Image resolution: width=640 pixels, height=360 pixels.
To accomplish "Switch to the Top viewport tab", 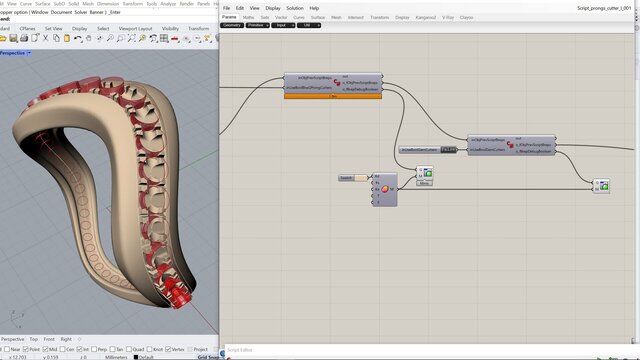I will pos(33,339).
